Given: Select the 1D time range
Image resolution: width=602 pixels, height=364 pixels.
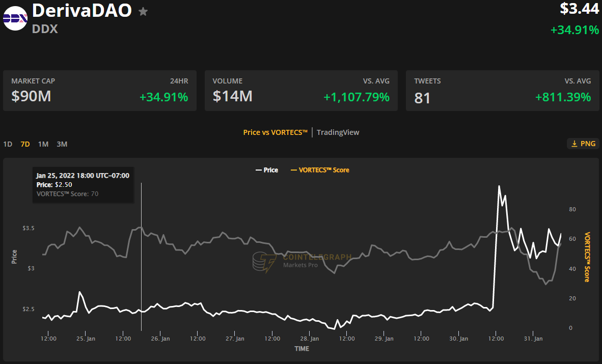Looking at the screenshot, I should 8,144.
